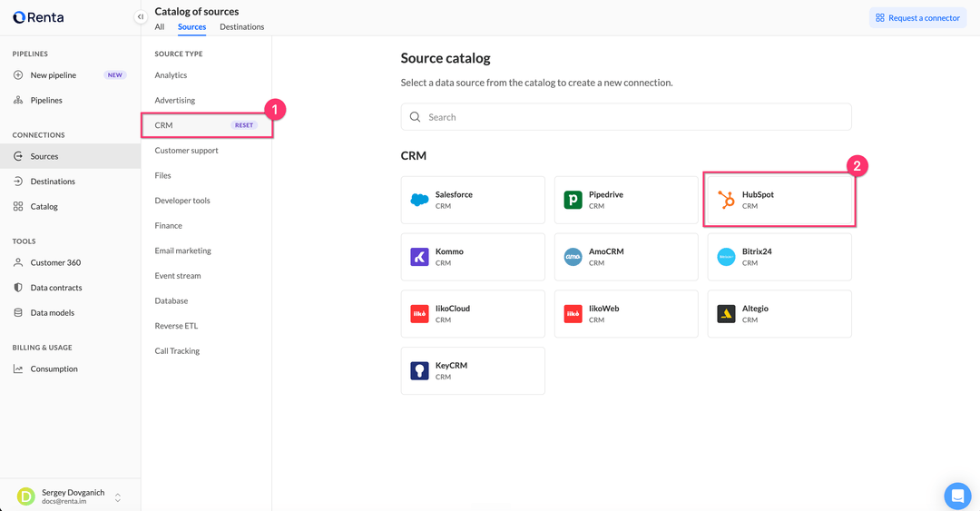The height and width of the screenshot is (511, 980).
Task: Click the Pipelines icon in sidebar
Action: pos(18,100)
